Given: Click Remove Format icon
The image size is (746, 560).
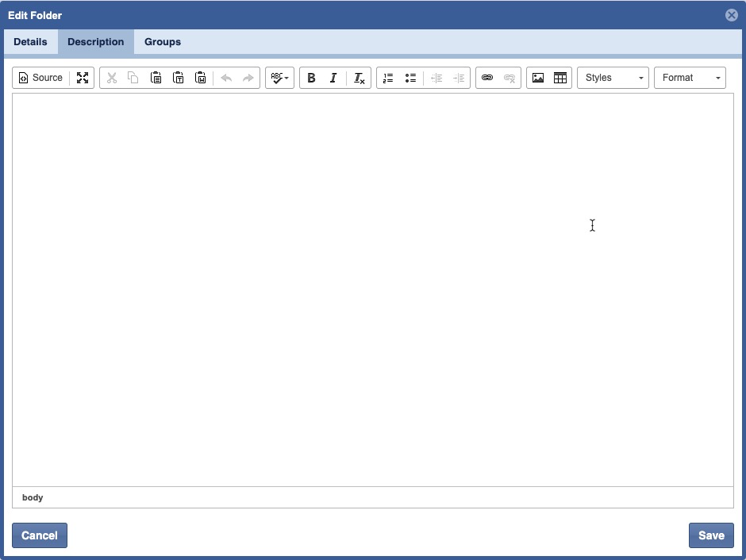Looking at the screenshot, I should click(359, 78).
